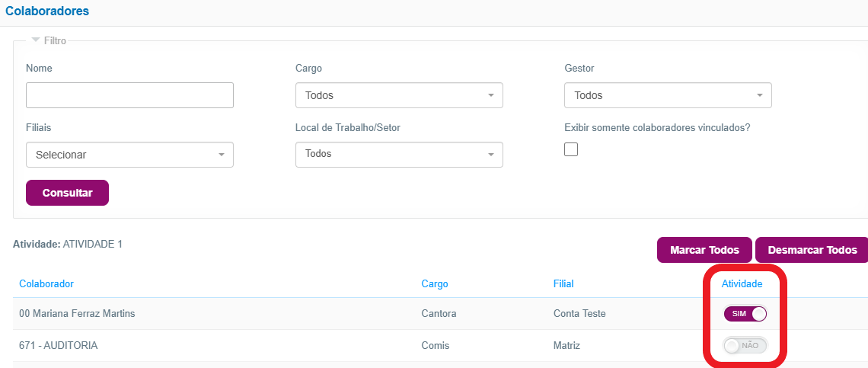Click the Desmarcar Todos button

coord(812,250)
